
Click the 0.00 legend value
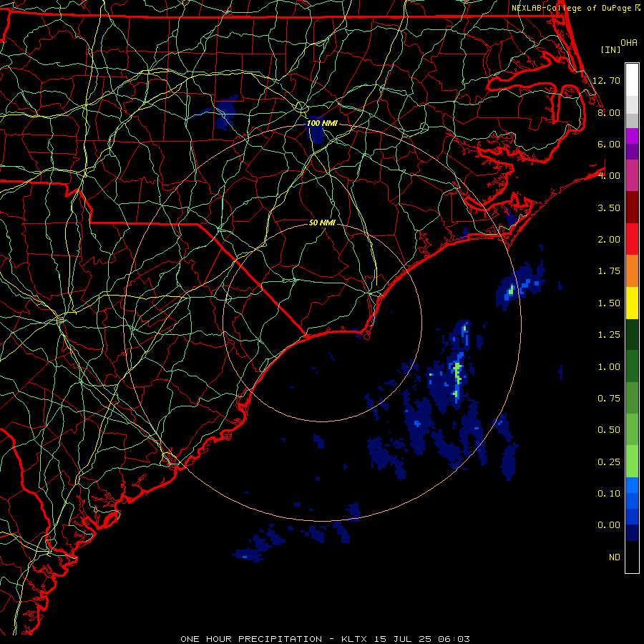click(x=609, y=525)
